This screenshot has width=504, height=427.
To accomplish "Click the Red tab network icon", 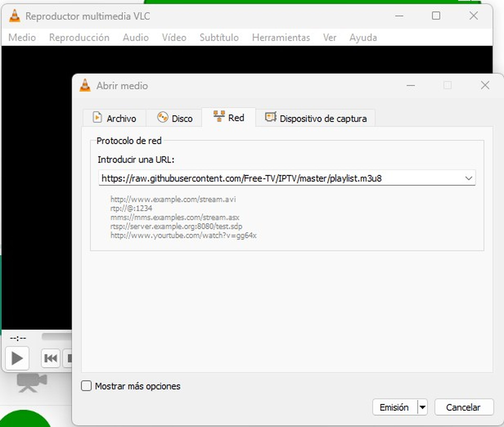I will point(219,116).
